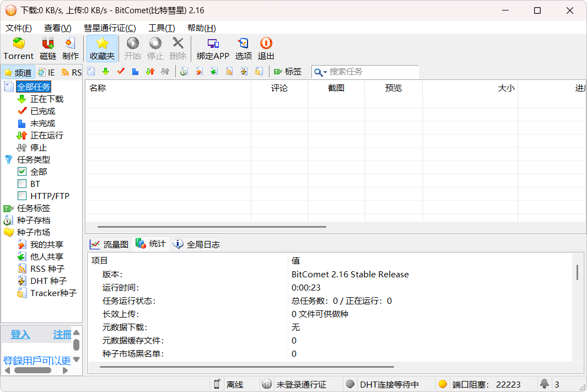Image resolution: width=587 pixels, height=392 pixels.
Task: Select 他人共享 in the tree
Action: [47, 256]
